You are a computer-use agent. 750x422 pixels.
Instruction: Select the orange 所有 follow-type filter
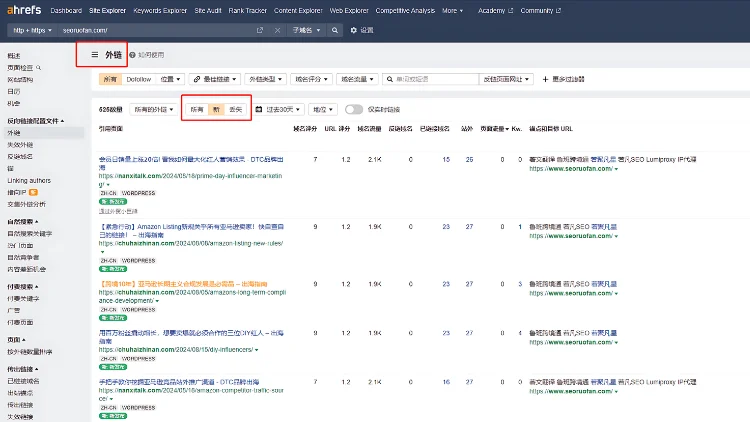[110, 79]
